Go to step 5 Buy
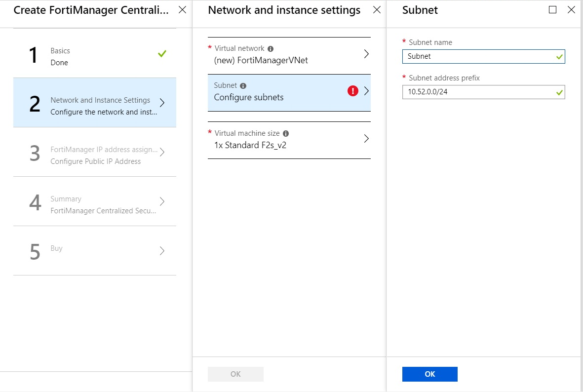Viewport: 583px width, 392px height. [95, 251]
